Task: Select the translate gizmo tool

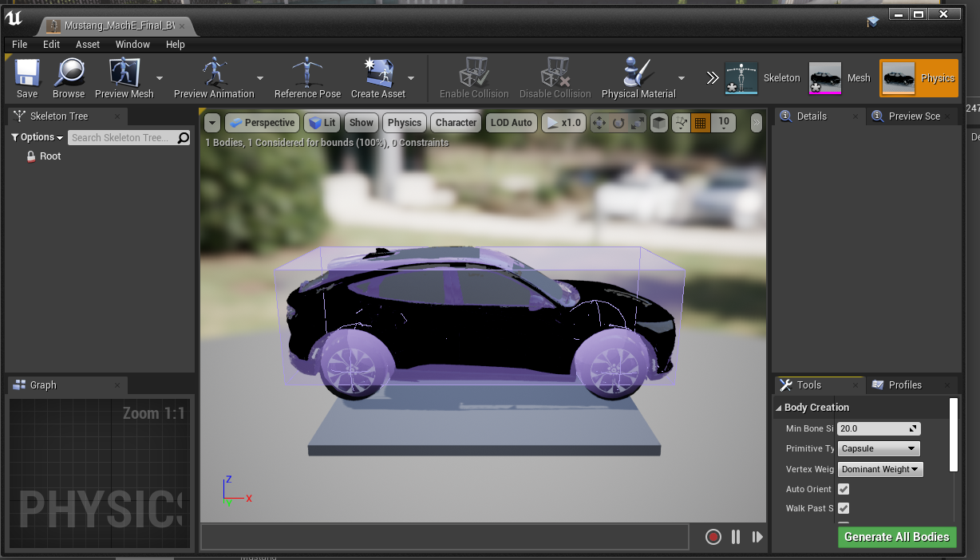Action: tap(599, 123)
